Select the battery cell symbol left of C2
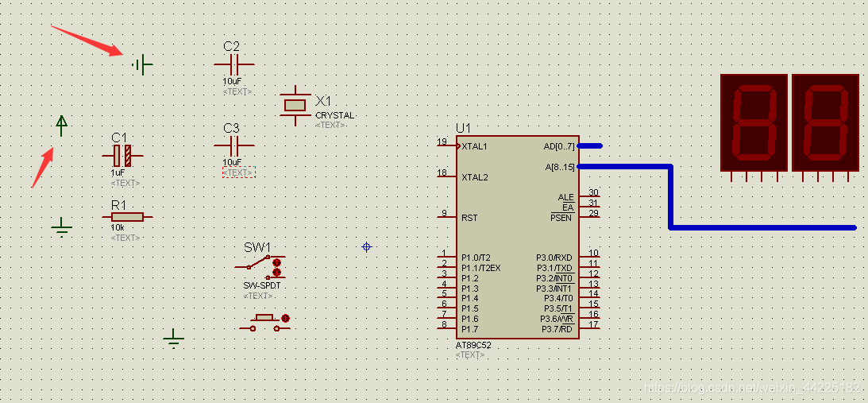 click(x=142, y=65)
